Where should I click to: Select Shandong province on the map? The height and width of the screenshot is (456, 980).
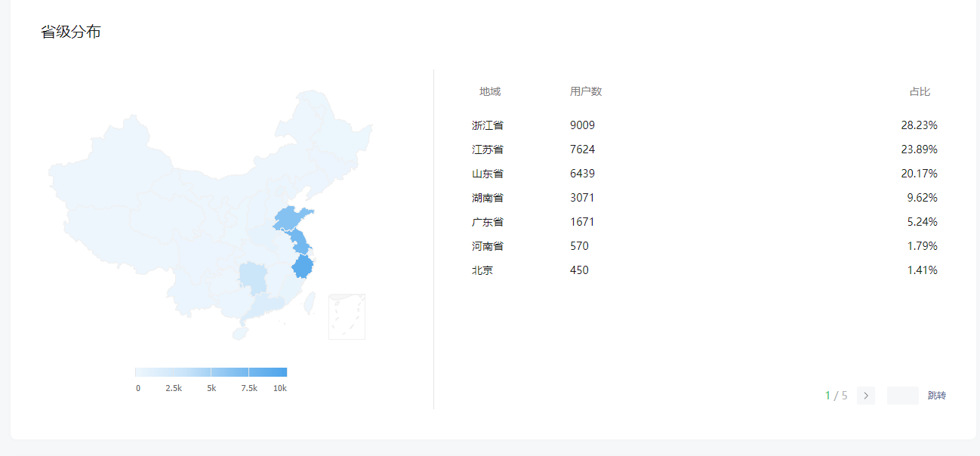[x=291, y=218]
